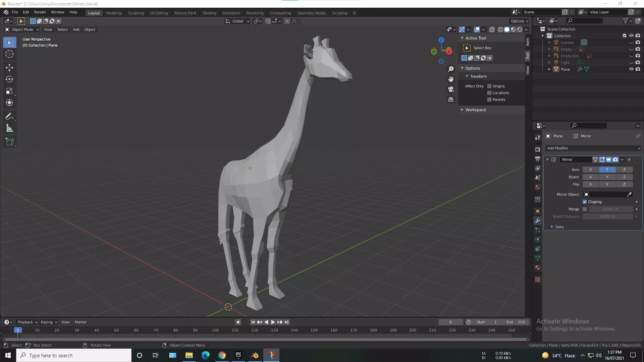
Task: Open the Object Mode dropdown
Action: tap(22, 29)
